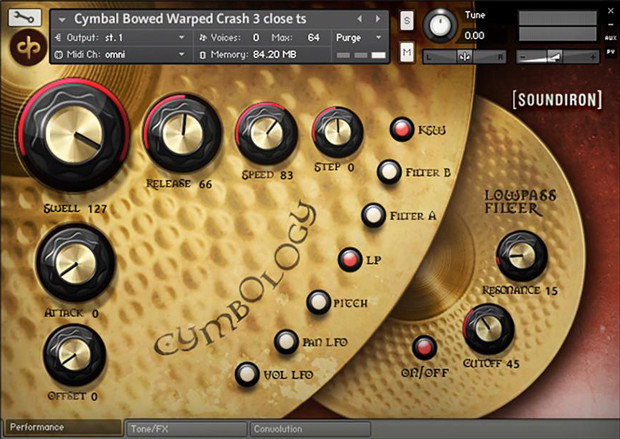
Task: Close the instrument with X icon
Action: tap(611, 11)
